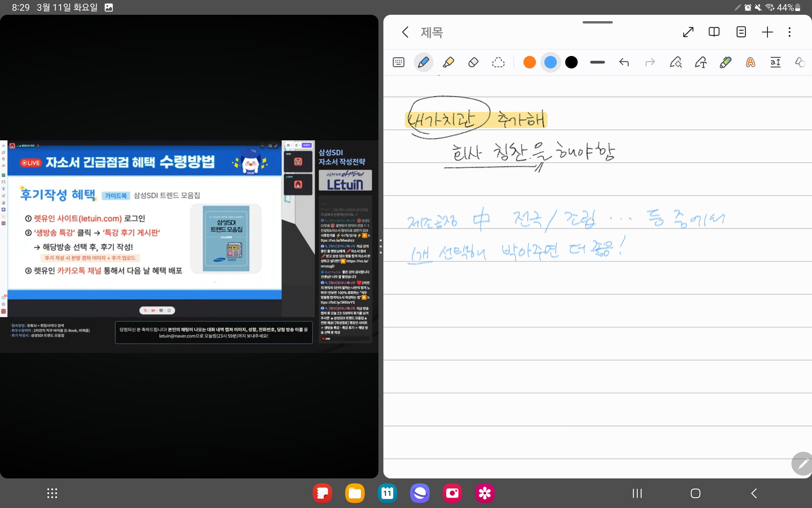Toggle full screen expand arrows

pos(688,32)
